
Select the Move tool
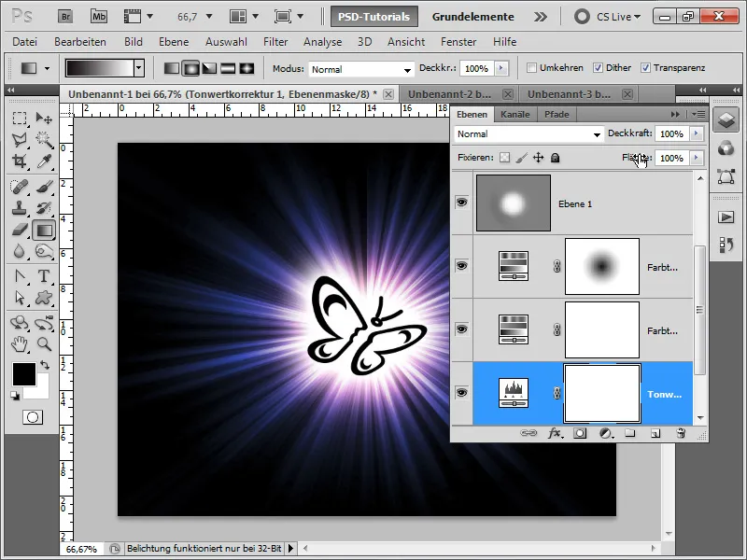44,118
